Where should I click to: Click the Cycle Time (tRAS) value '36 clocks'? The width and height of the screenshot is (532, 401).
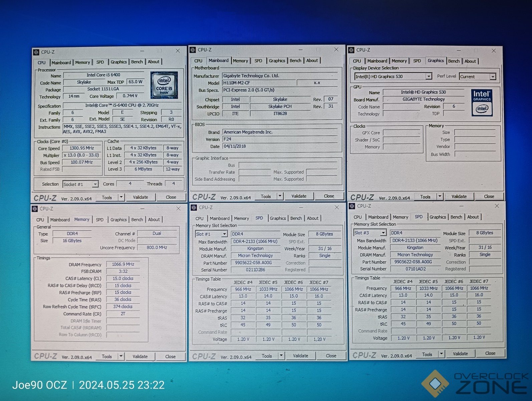(123, 299)
